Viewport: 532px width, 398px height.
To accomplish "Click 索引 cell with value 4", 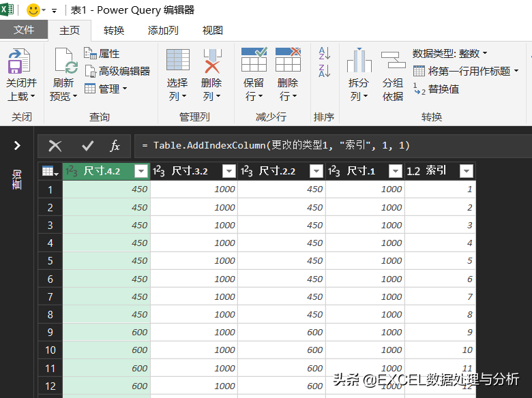I will click(x=441, y=243).
